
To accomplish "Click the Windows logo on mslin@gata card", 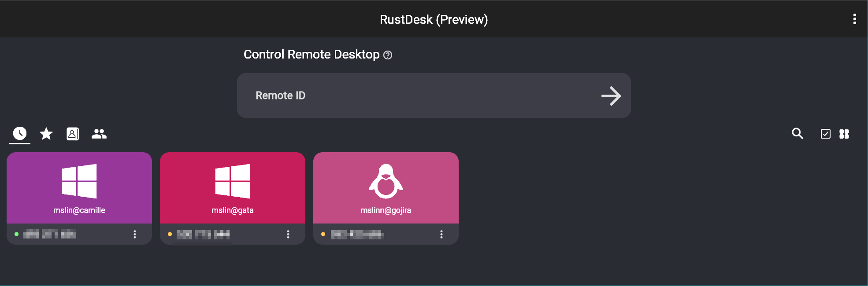I will tap(233, 181).
